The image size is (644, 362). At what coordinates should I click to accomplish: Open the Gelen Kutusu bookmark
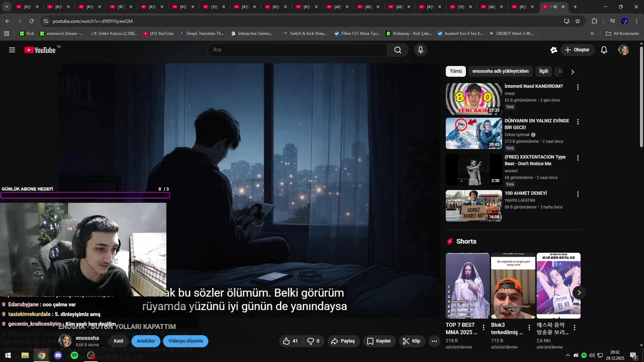(x=114, y=34)
